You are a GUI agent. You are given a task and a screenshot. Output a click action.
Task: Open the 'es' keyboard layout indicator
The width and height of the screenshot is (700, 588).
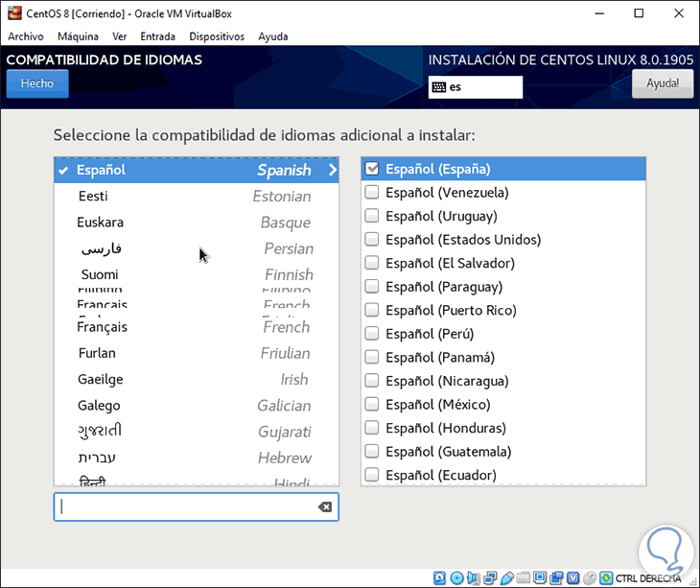point(476,87)
